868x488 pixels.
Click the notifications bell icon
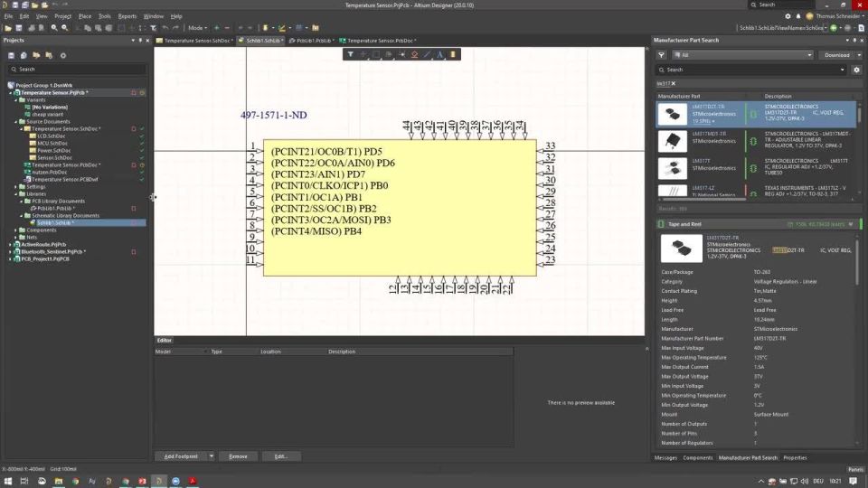pyautogui.click(x=798, y=16)
